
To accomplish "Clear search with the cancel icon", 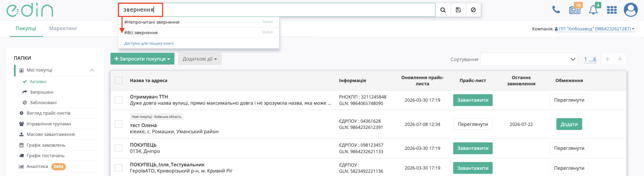I will point(473,10).
